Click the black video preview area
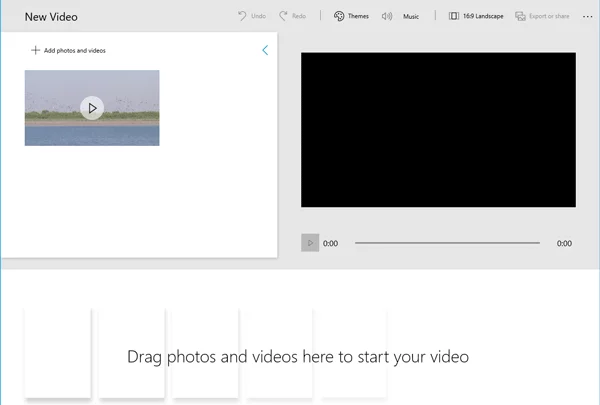This screenshot has height=405, width=600. tap(438, 130)
